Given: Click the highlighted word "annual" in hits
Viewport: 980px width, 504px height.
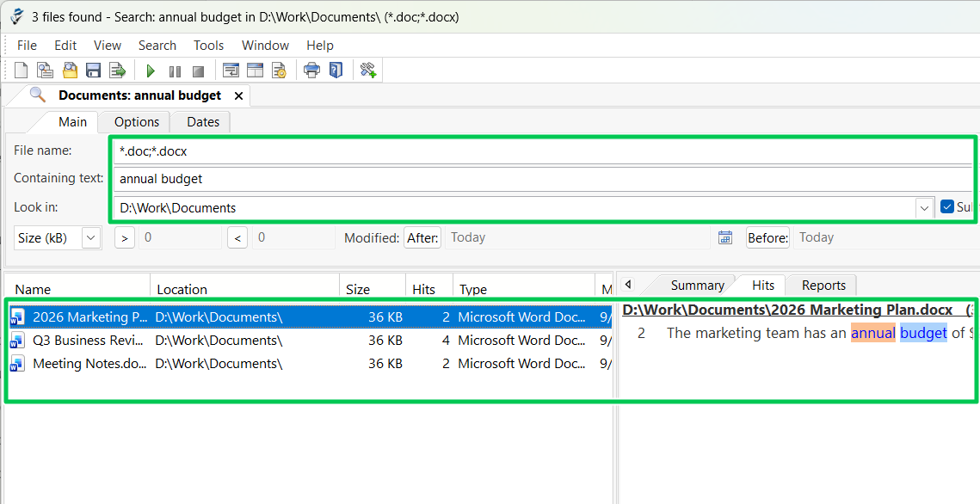Looking at the screenshot, I should coord(873,333).
